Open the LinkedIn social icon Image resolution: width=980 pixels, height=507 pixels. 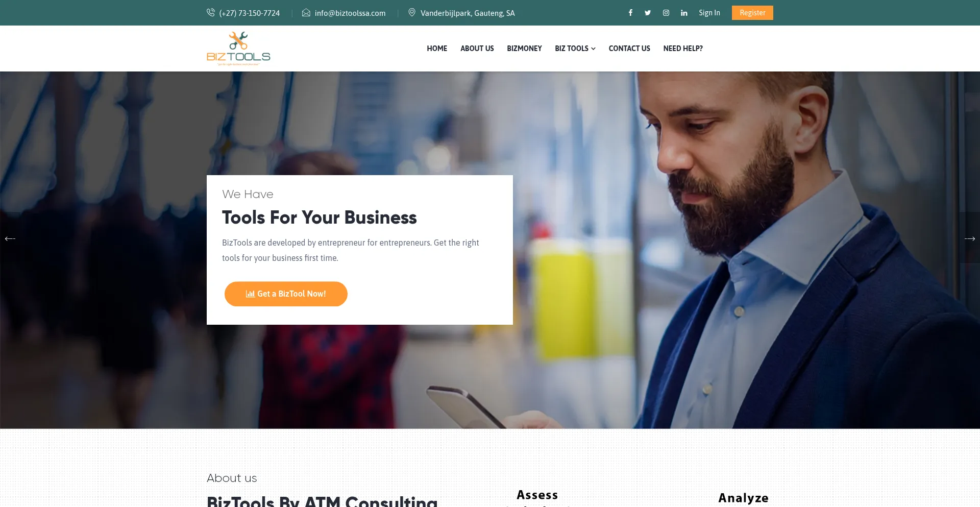[684, 13]
